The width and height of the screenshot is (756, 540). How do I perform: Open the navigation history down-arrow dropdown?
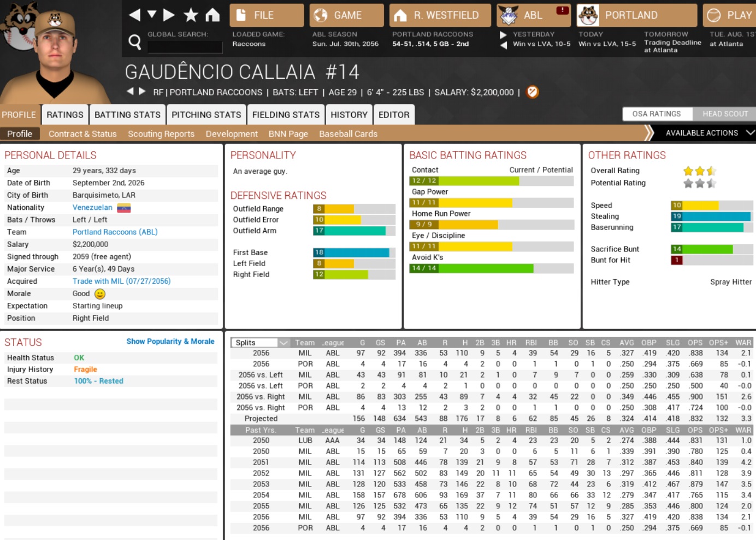point(152,15)
